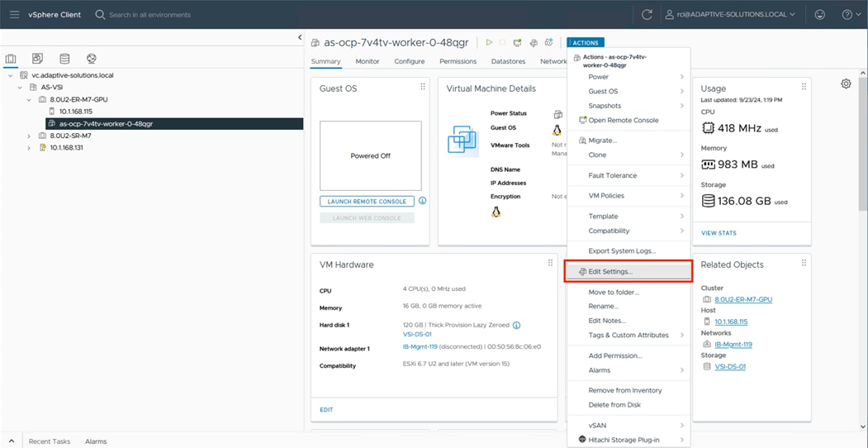Open the Configure tab
Viewport: 868px width, 448px height.
[410, 61]
